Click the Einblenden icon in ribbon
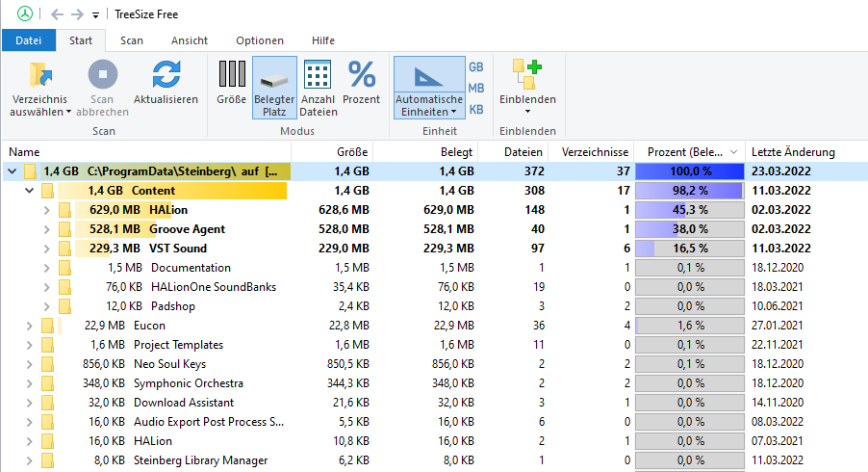The width and height of the screenshot is (868, 472). pos(526,75)
